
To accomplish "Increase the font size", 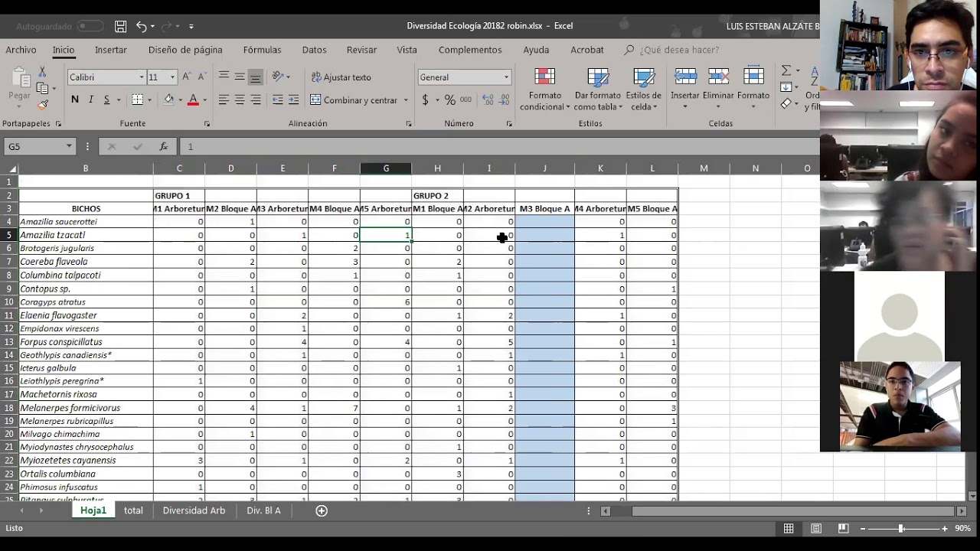I will coord(186,77).
